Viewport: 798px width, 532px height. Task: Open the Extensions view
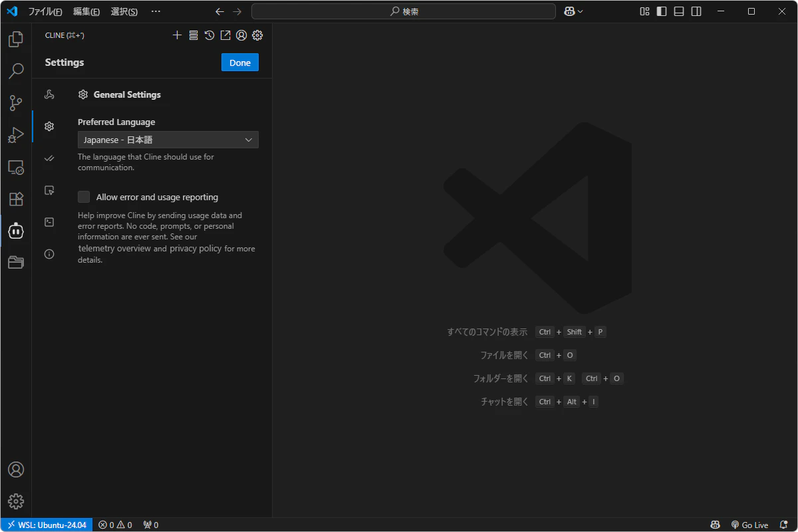(x=16, y=199)
